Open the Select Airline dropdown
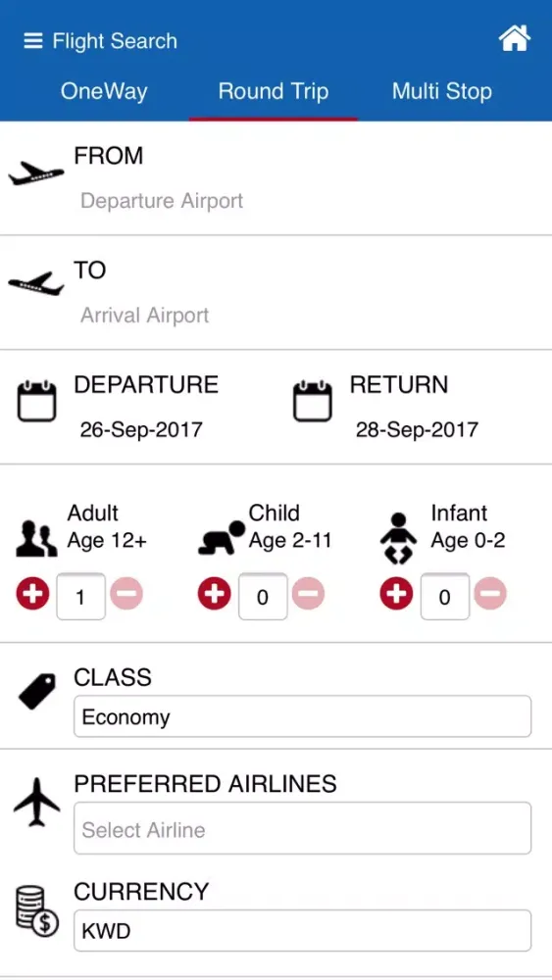 tap(303, 828)
